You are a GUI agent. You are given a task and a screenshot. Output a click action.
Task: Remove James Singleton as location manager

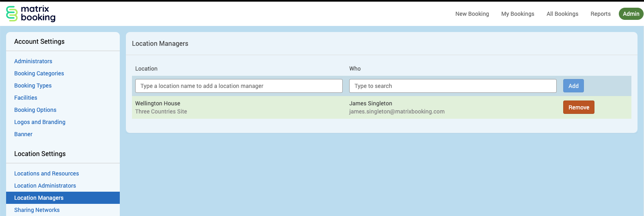point(578,107)
